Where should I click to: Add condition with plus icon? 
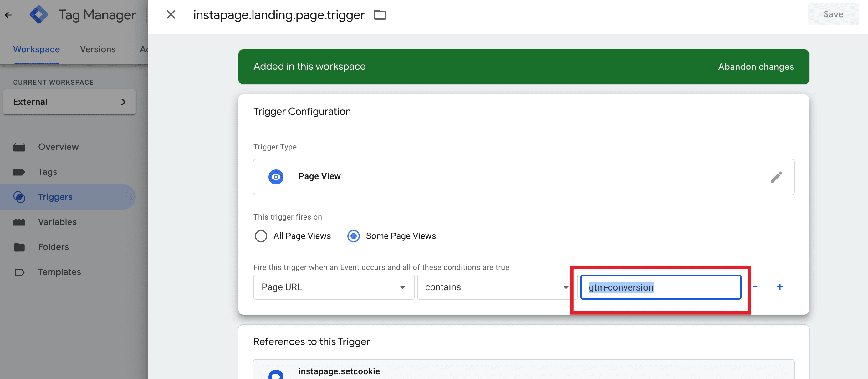780,287
